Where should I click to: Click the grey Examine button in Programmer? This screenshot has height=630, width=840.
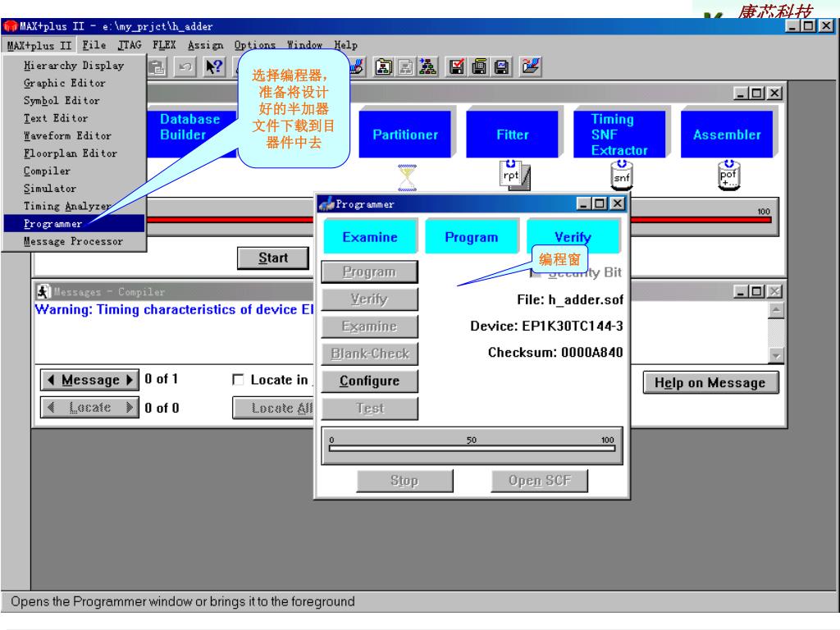point(370,326)
